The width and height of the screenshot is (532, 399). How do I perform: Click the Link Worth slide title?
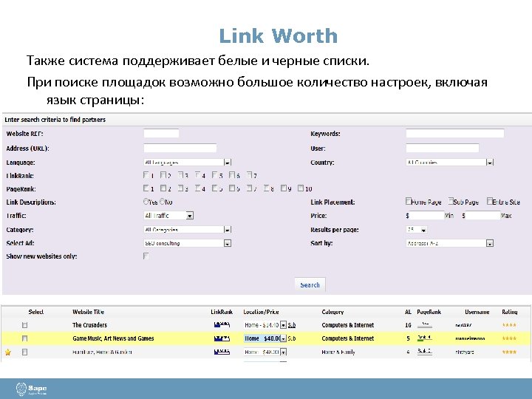coord(279,36)
